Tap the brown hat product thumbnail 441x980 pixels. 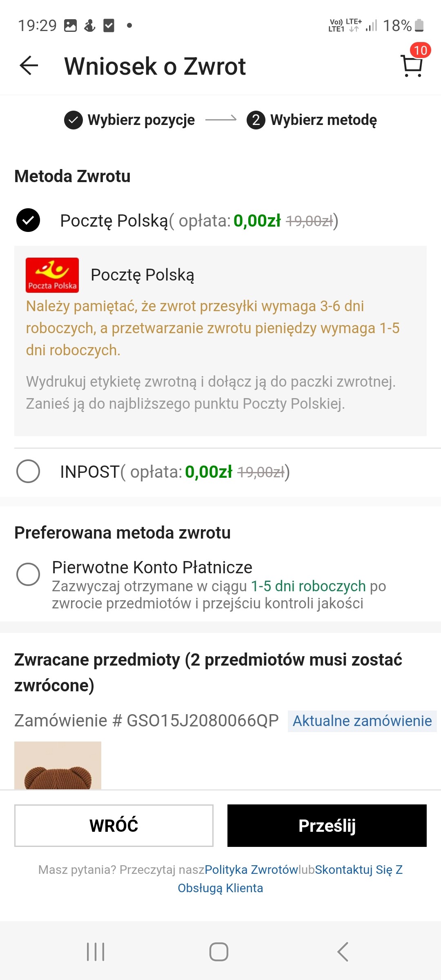pos(58,765)
